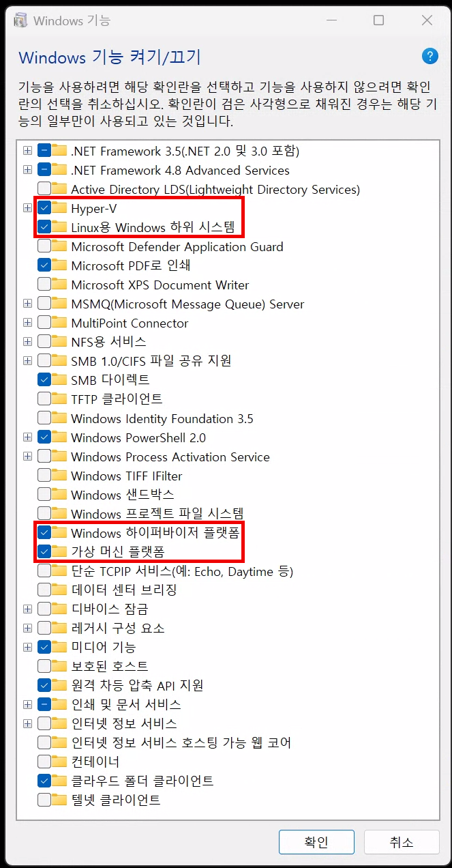Select the 미디어 기능 row label
Screen dimensions: 452x868
click(104, 646)
